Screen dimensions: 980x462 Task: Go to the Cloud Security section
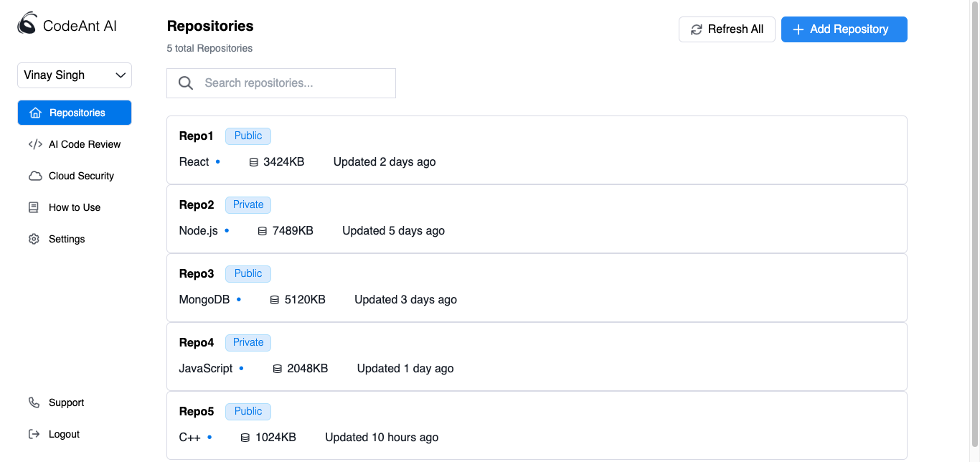[81, 176]
